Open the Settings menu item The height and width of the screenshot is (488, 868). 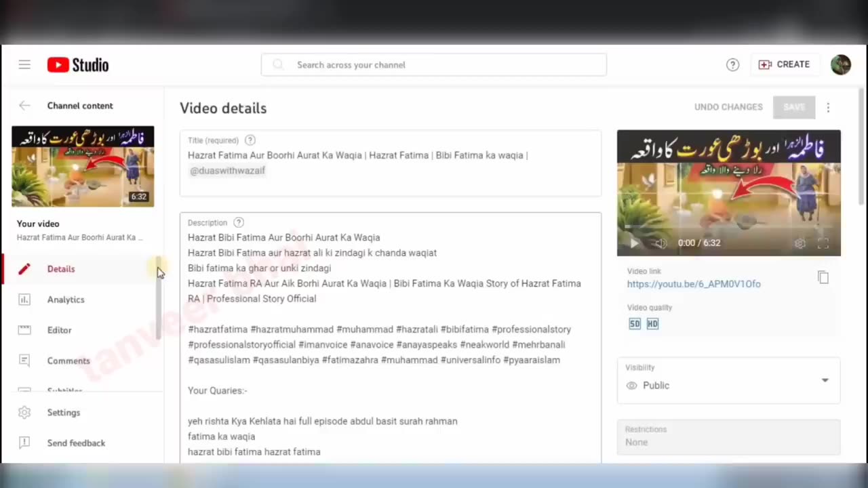pyautogui.click(x=82, y=412)
